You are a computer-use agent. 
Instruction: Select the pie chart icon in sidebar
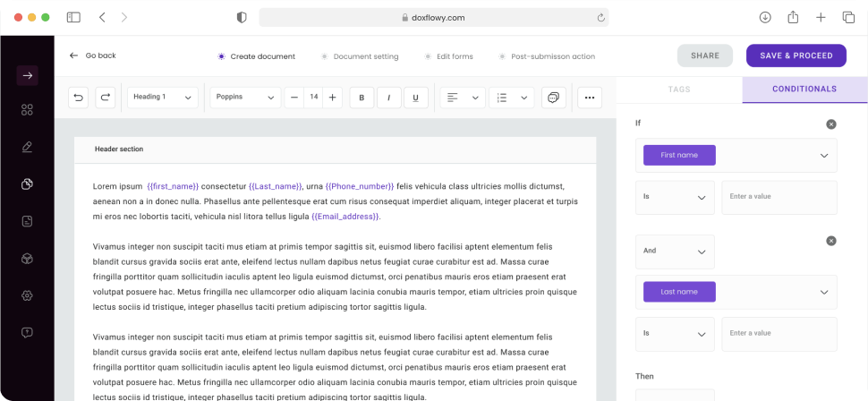pyautogui.click(x=27, y=183)
